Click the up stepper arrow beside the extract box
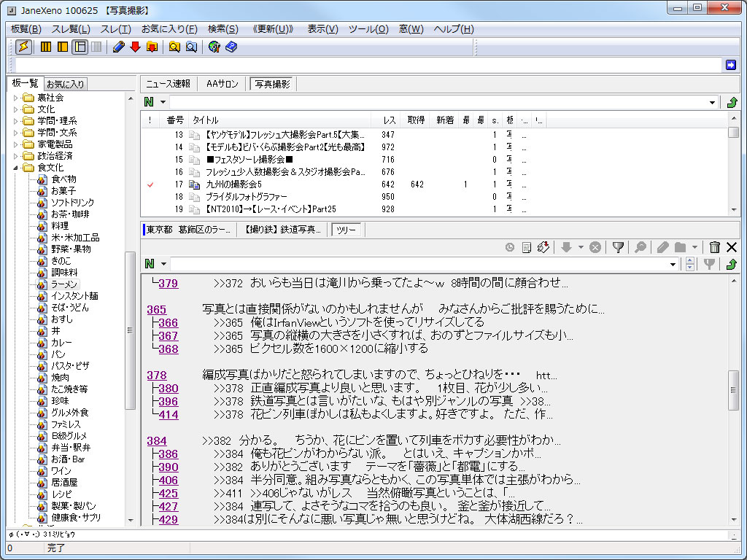 click(x=689, y=260)
